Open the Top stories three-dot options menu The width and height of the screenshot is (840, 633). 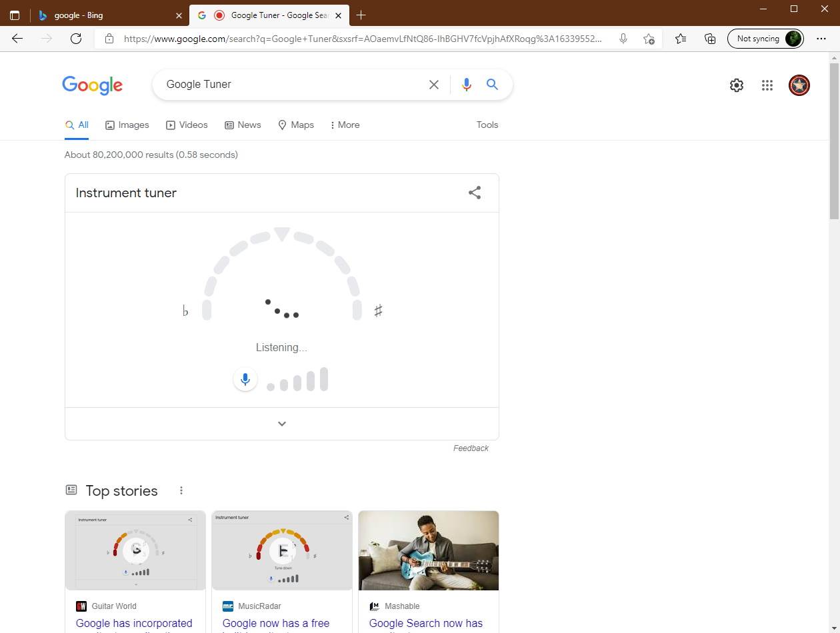coord(181,490)
